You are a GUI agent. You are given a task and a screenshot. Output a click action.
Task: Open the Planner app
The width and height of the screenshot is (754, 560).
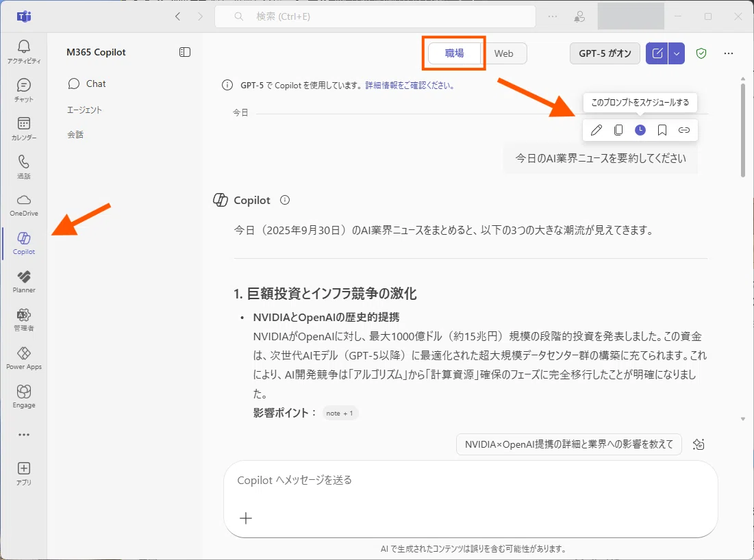(23, 281)
